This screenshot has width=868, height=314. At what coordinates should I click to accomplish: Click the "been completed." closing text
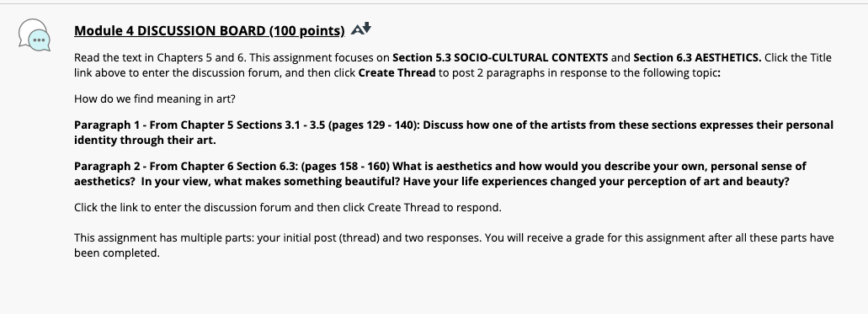[117, 253]
